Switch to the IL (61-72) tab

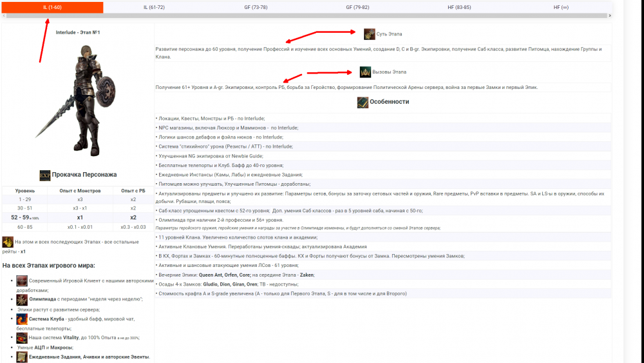155,7
